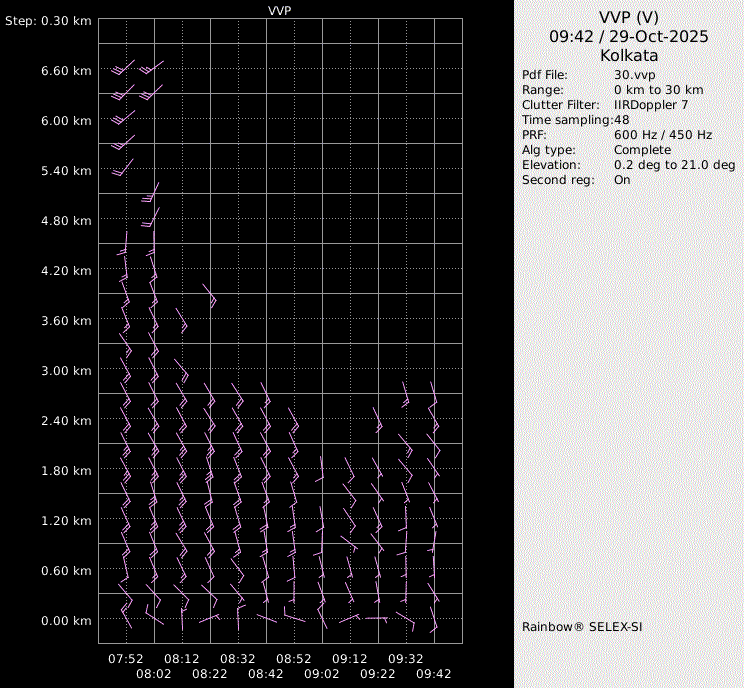Select the 4.80 km height label
The height and width of the screenshot is (688, 744).
[x=66, y=221]
